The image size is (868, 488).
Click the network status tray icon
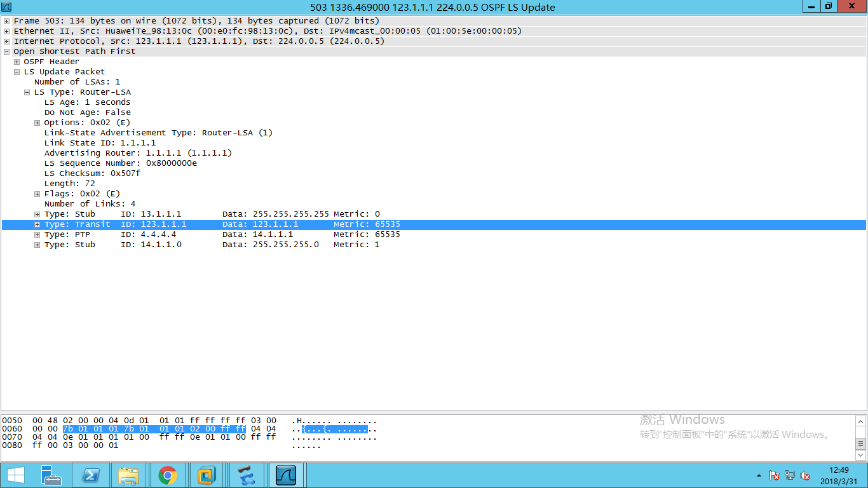click(790, 475)
